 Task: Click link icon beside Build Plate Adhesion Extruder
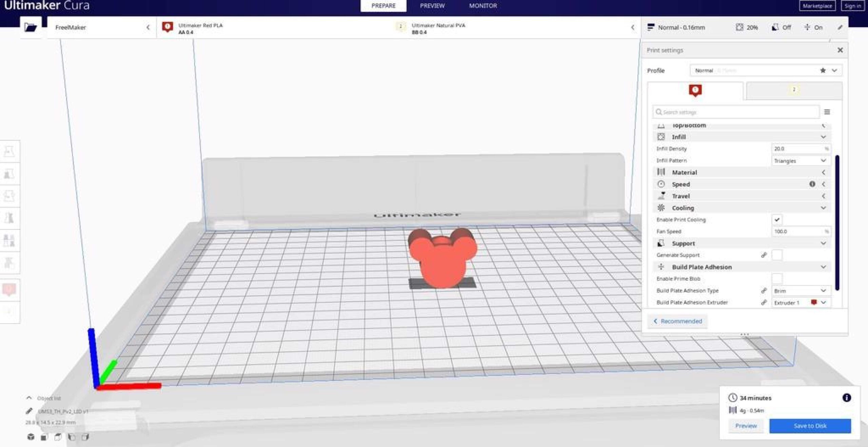click(764, 303)
